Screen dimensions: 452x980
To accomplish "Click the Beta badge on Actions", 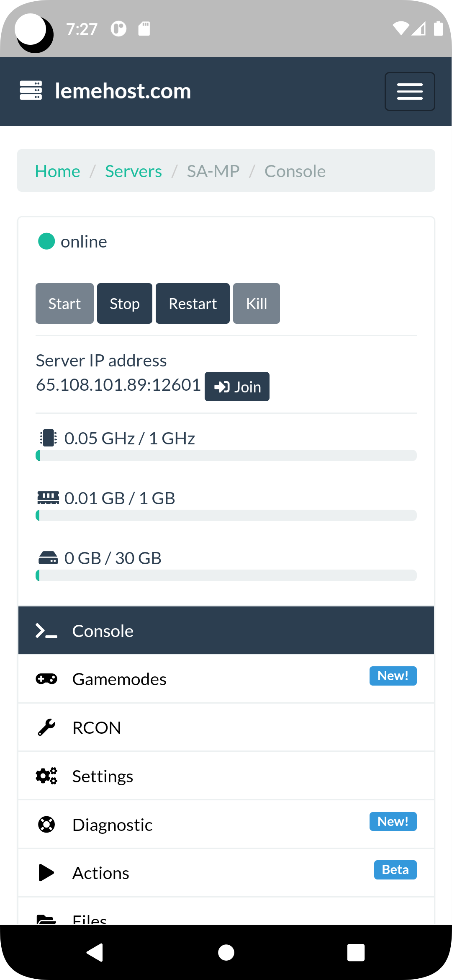I will 395,870.
